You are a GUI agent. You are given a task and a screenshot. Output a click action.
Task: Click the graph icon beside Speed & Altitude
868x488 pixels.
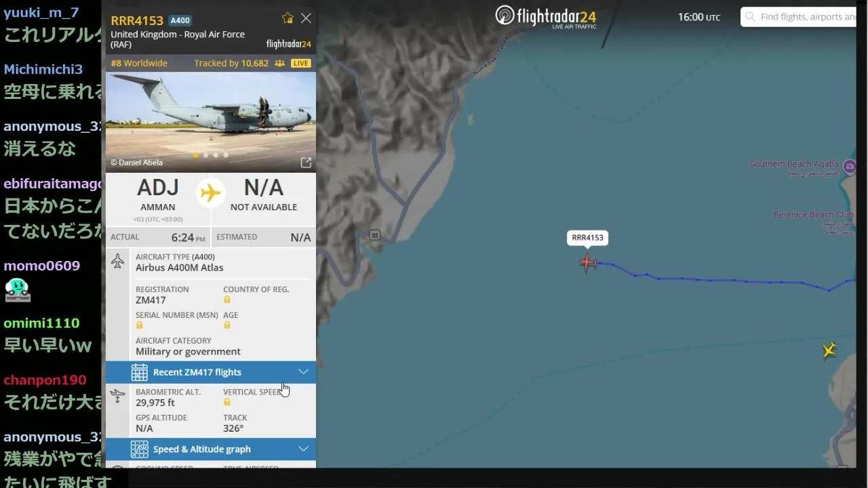click(139, 449)
